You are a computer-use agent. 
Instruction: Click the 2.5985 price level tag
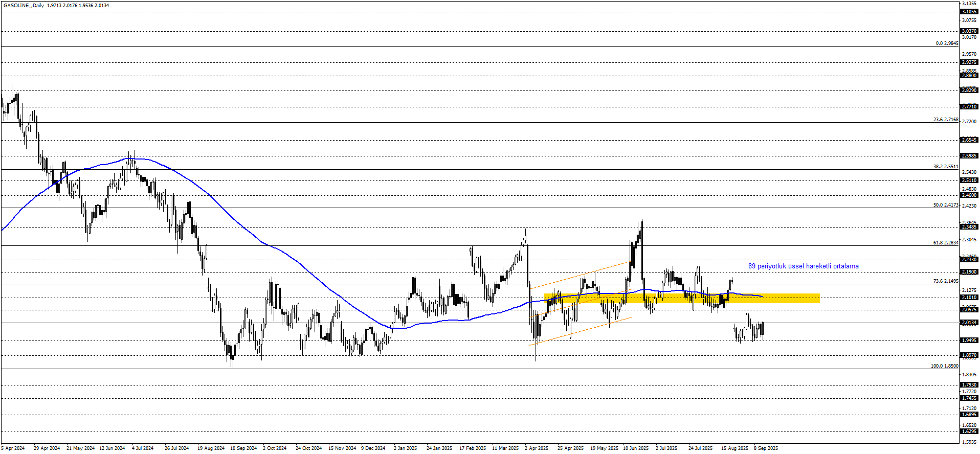point(969,156)
